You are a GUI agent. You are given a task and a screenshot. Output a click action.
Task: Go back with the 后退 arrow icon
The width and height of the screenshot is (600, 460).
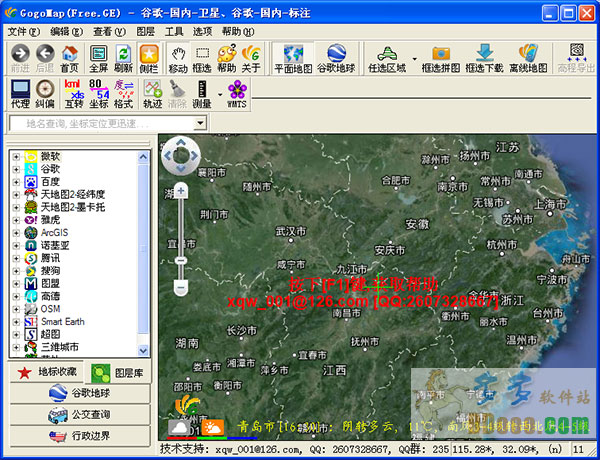[45, 58]
